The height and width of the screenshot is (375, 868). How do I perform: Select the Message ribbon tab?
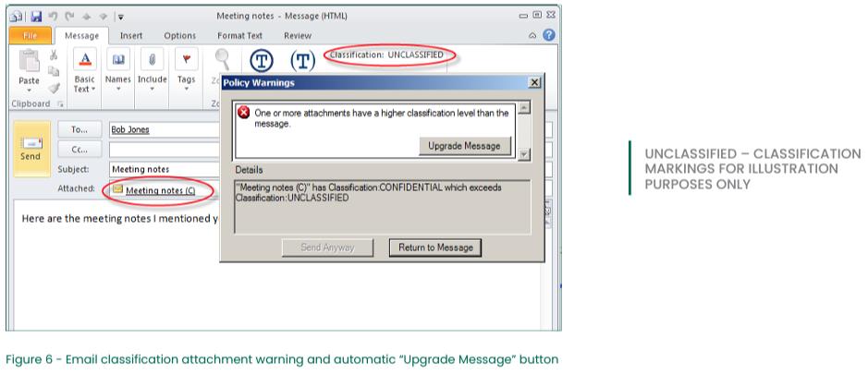[x=82, y=35]
